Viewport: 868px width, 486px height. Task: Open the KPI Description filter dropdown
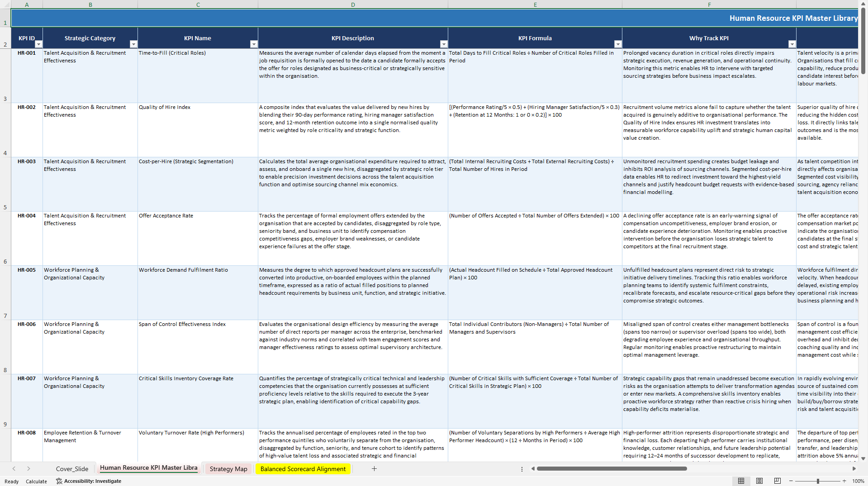[444, 44]
